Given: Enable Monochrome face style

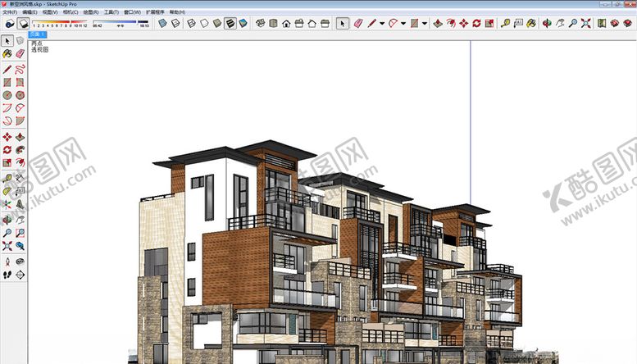Looking at the screenshot, I should click(x=243, y=24).
